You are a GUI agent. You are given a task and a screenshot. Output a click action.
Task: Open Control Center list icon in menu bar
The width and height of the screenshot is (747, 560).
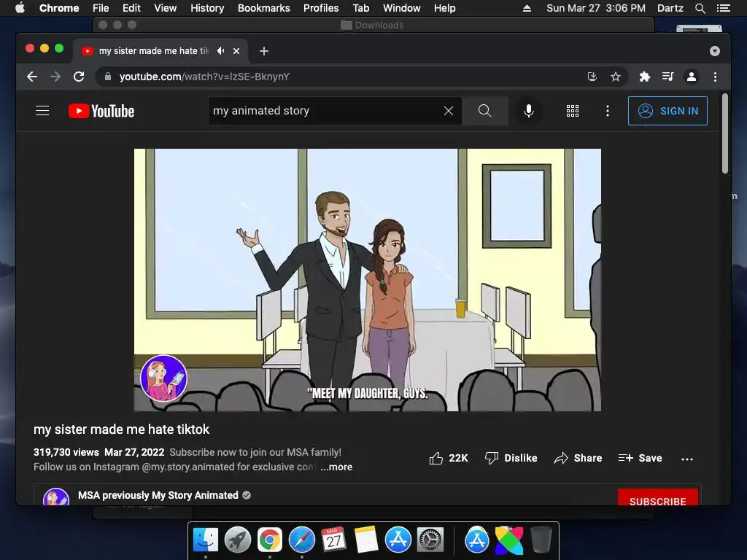pyautogui.click(x=724, y=8)
